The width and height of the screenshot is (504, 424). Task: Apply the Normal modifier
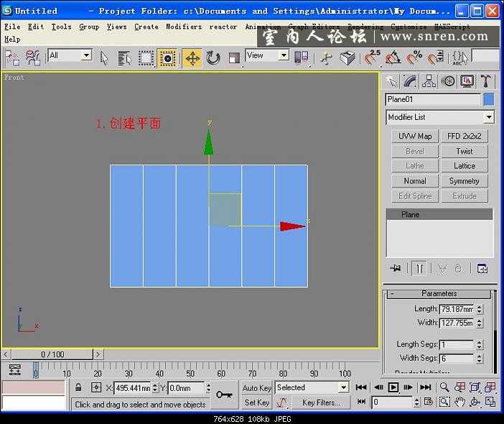[x=415, y=181]
